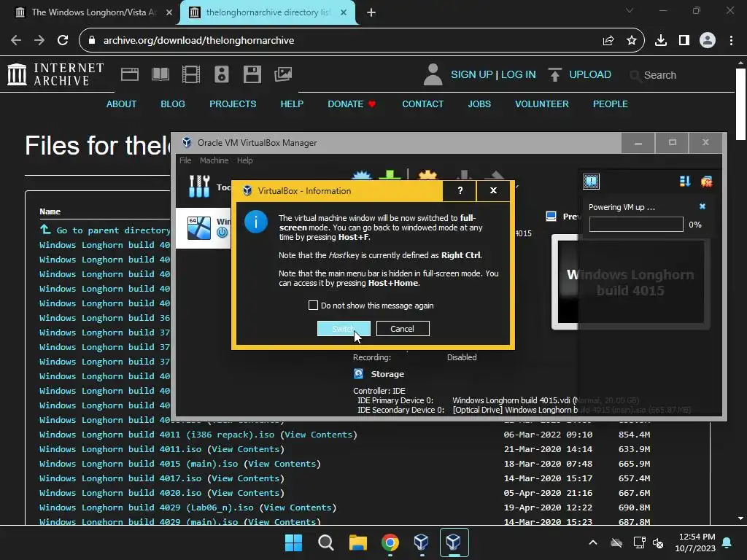Open the Chrome three-dot menu

731,41
